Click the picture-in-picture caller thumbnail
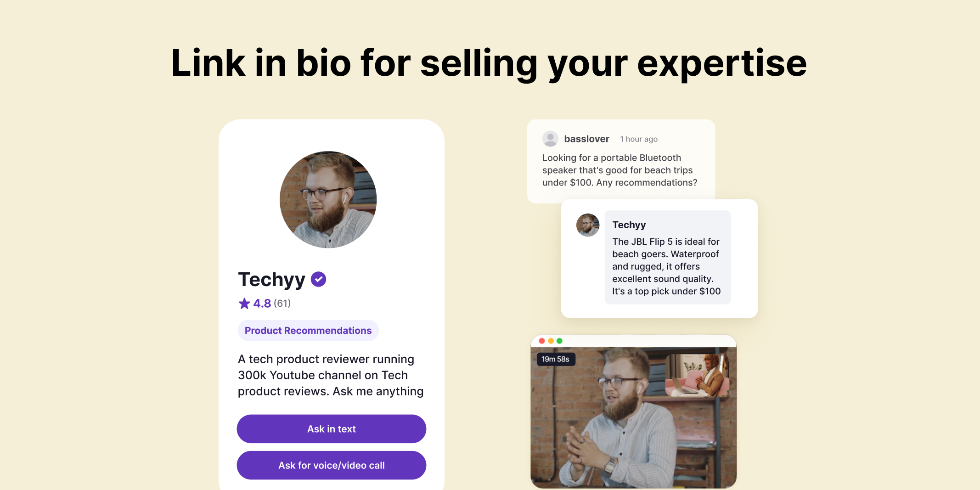The width and height of the screenshot is (980, 490). (x=697, y=375)
